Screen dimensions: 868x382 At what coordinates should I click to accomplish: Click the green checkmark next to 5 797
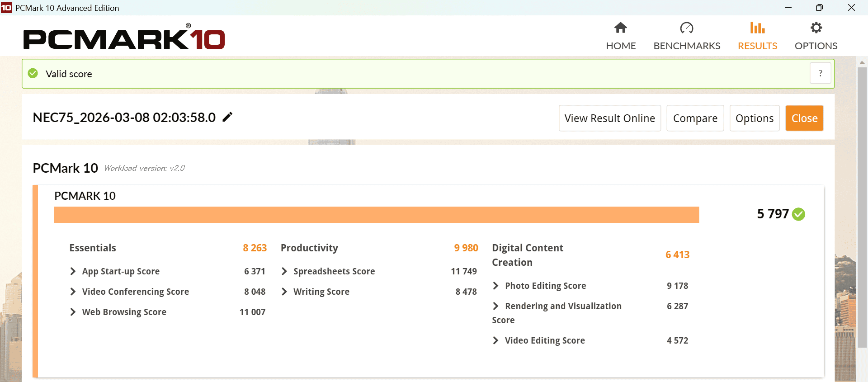click(x=799, y=214)
